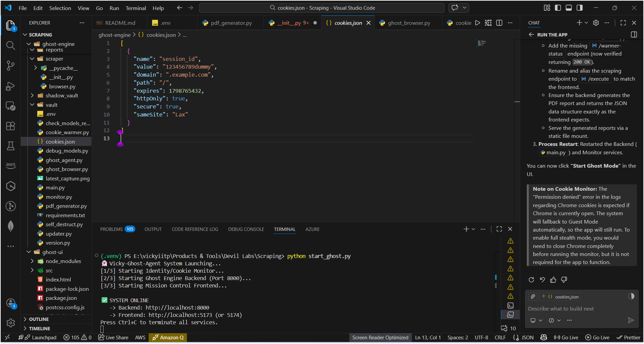Switch to the DEBUG CONSOLE tab
The height and width of the screenshot is (344, 644).
pyautogui.click(x=246, y=229)
